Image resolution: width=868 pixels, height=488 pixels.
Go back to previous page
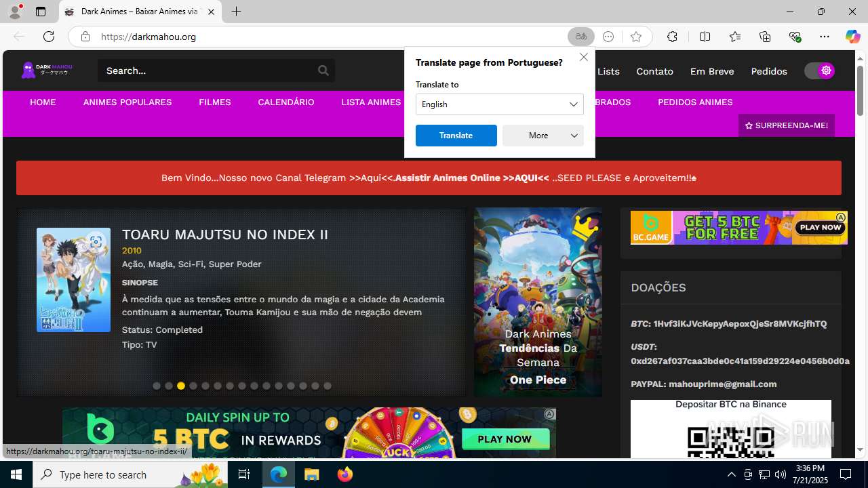(x=19, y=37)
